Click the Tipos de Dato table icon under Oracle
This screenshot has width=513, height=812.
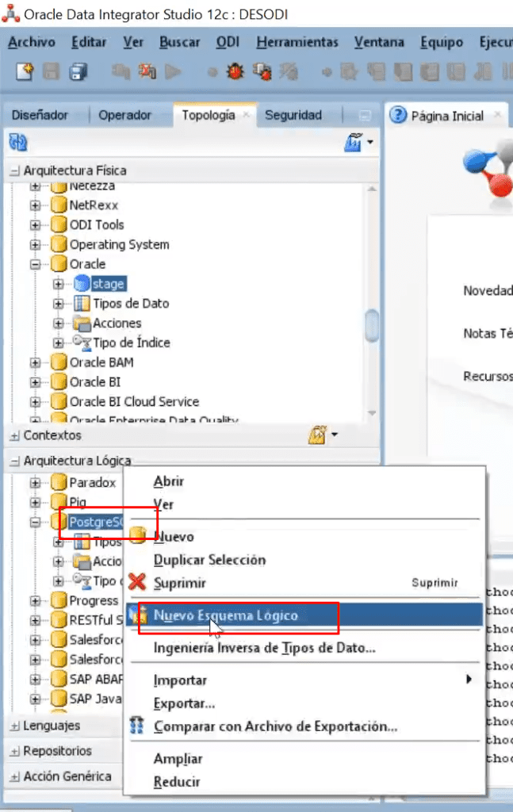coord(82,304)
